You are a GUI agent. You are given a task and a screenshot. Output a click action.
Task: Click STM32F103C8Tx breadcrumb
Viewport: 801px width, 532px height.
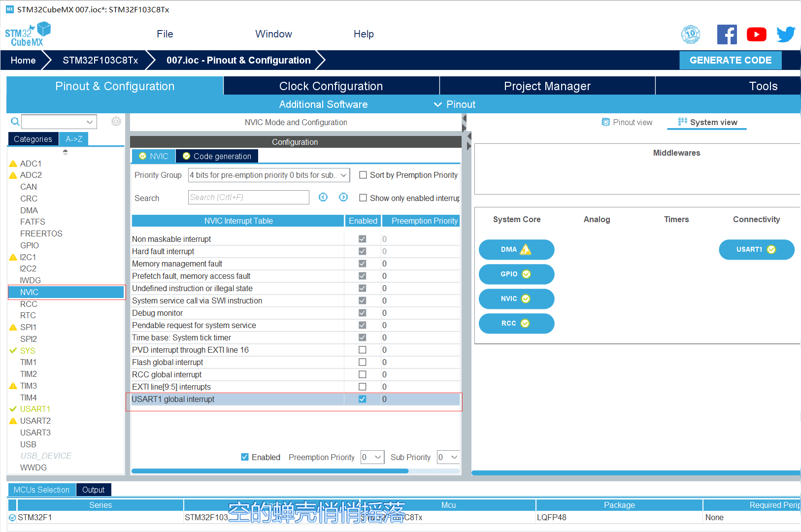pos(100,60)
